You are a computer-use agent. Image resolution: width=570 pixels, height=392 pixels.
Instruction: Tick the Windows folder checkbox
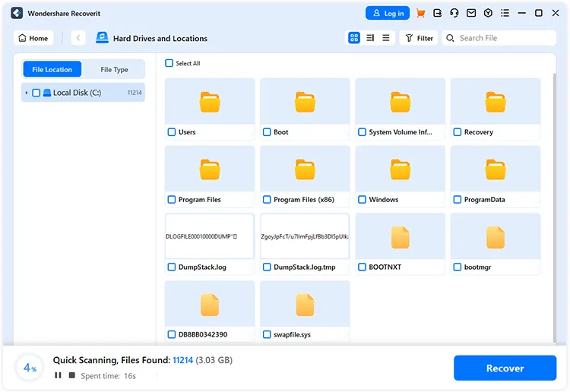click(x=362, y=200)
